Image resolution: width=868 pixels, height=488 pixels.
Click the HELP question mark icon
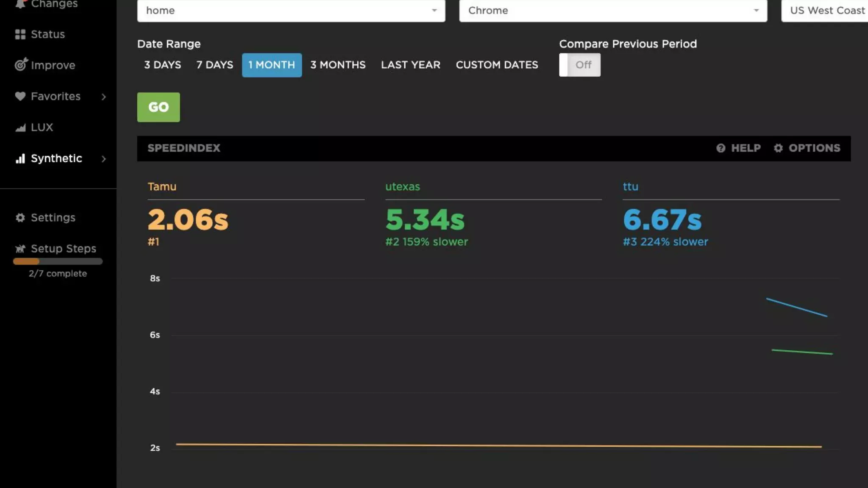pos(721,148)
